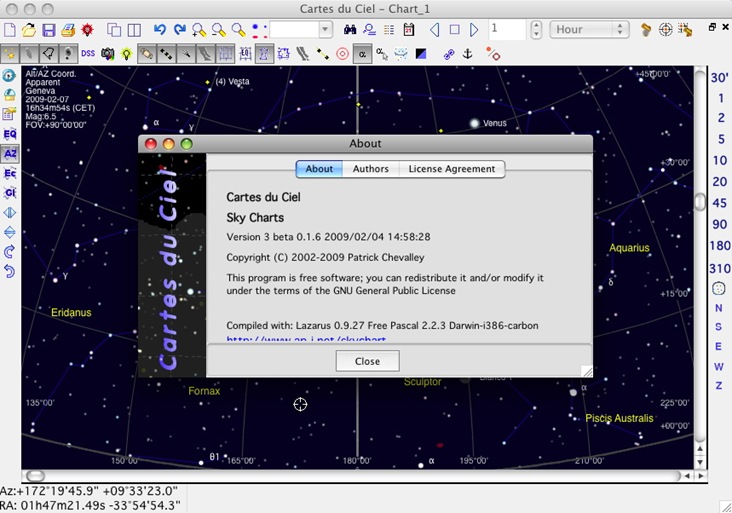732x513 pixels.
Task: Toggle planets display button
Action: (x=146, y=54)
